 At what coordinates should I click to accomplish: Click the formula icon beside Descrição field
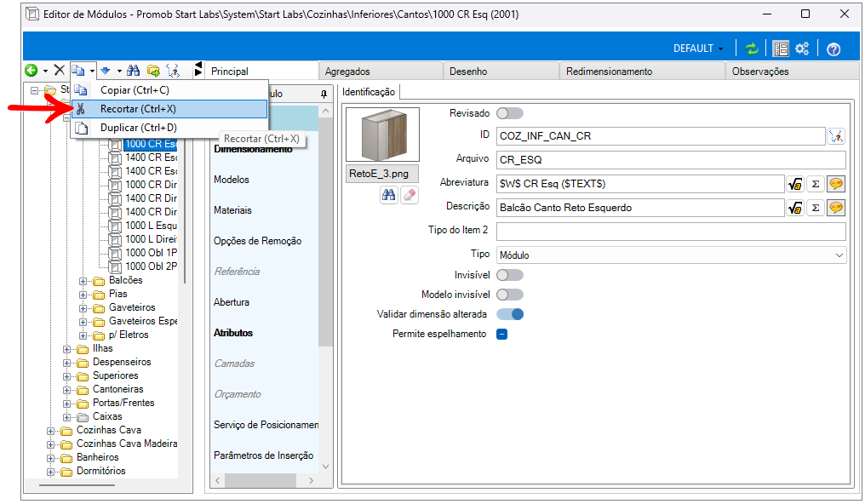point(795,208)
